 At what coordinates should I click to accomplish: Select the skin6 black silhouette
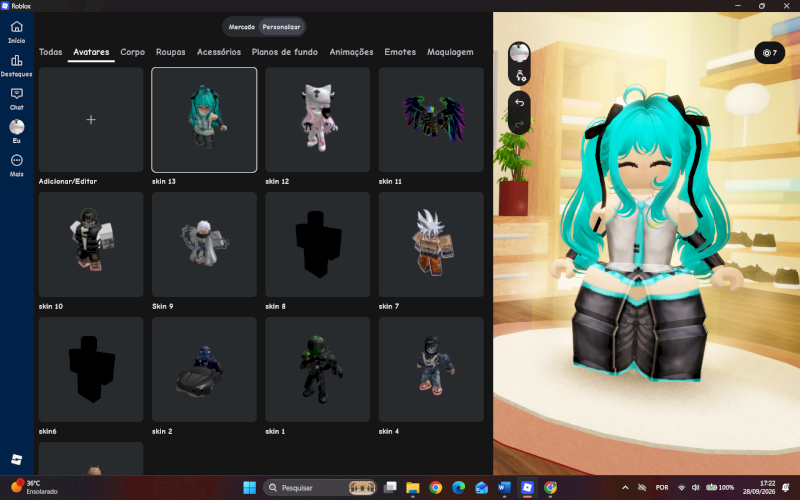[91, 369]
